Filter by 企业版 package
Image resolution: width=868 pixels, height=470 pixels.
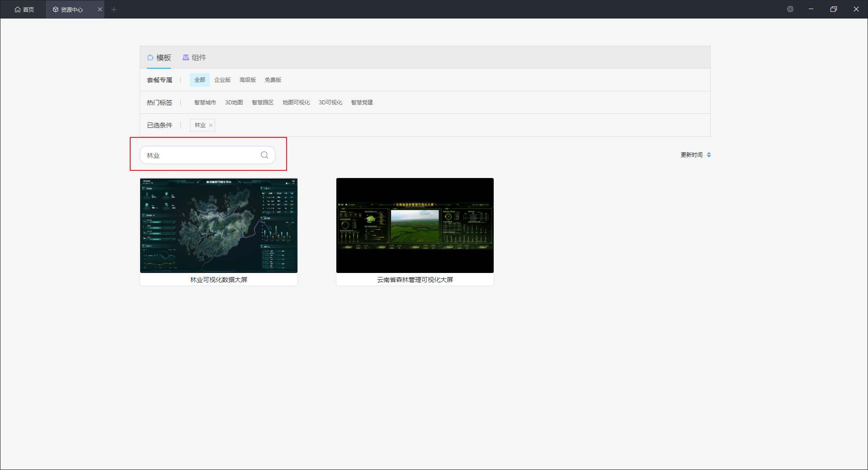point(222,80)
